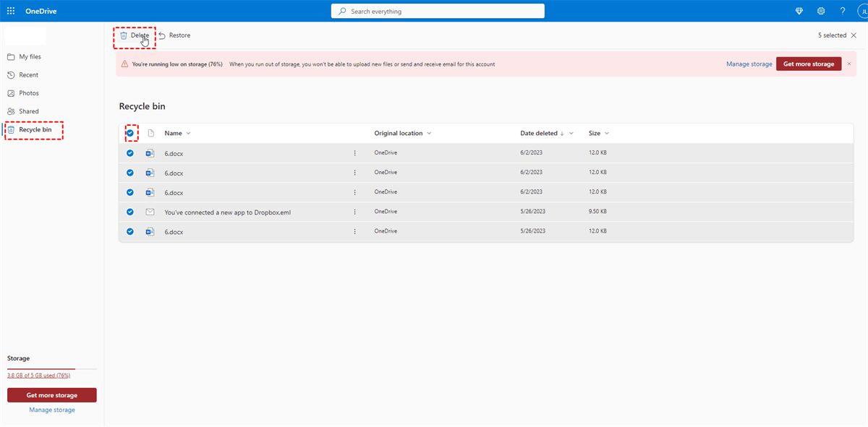This screenshot has width=868, height=427.
Task: Open the help question mark icon
Action: tap(843, 11)
